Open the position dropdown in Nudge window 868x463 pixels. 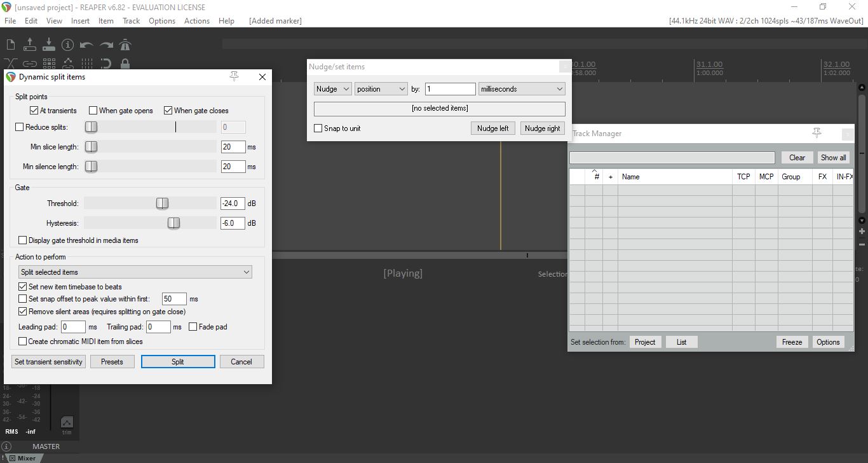coord(381,89)
